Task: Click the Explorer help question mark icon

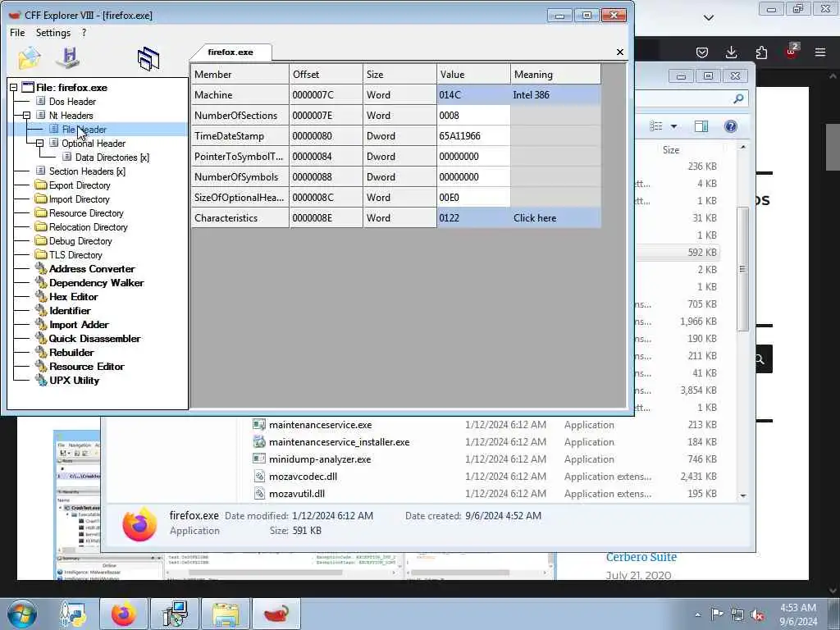Action: (730, 126)
